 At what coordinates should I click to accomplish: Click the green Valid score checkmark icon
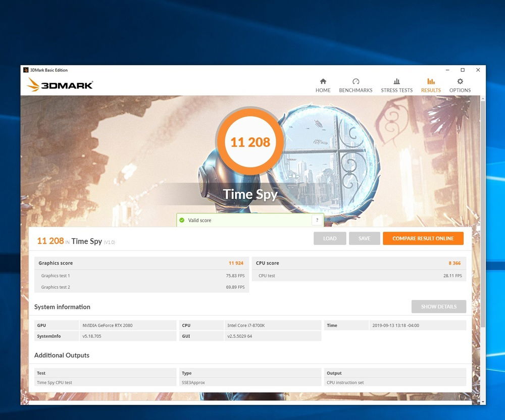[x=182, y=220]
